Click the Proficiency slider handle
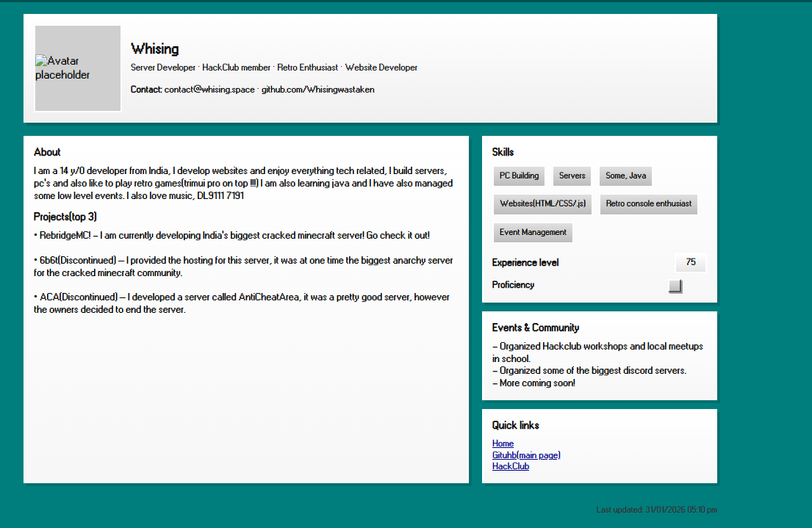The image size is (812, 528). [x=675, y=286]
